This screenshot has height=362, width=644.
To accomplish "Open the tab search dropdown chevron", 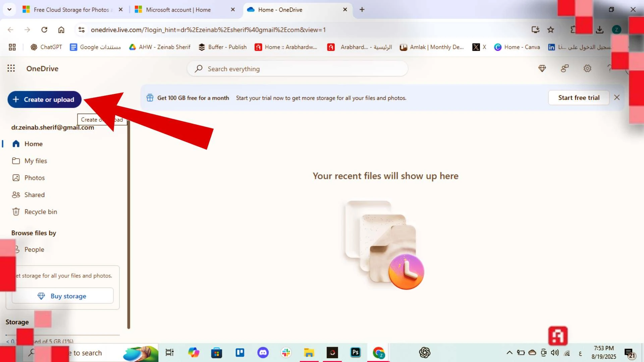I will [9, 9].
